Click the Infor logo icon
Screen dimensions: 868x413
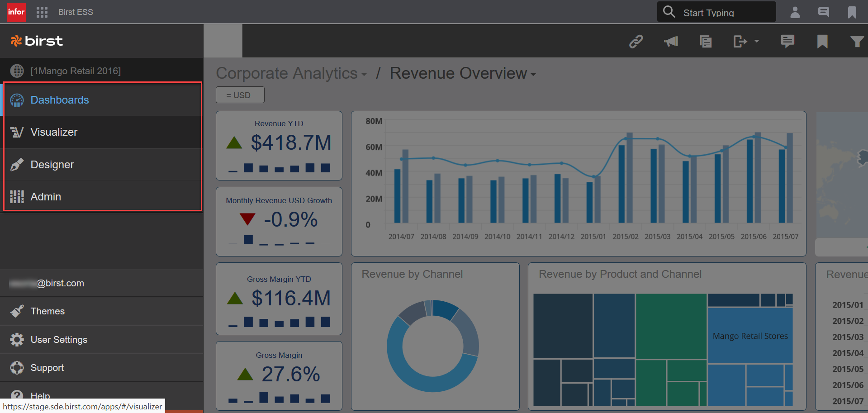[16, 12]
